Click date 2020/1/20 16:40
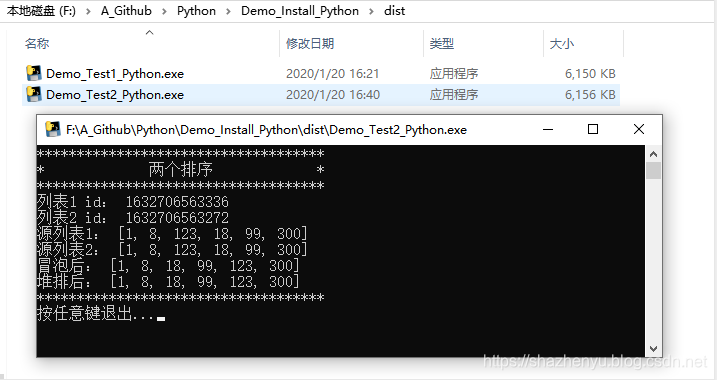Viewport: 717px width, 380px height. coord(332,95)
